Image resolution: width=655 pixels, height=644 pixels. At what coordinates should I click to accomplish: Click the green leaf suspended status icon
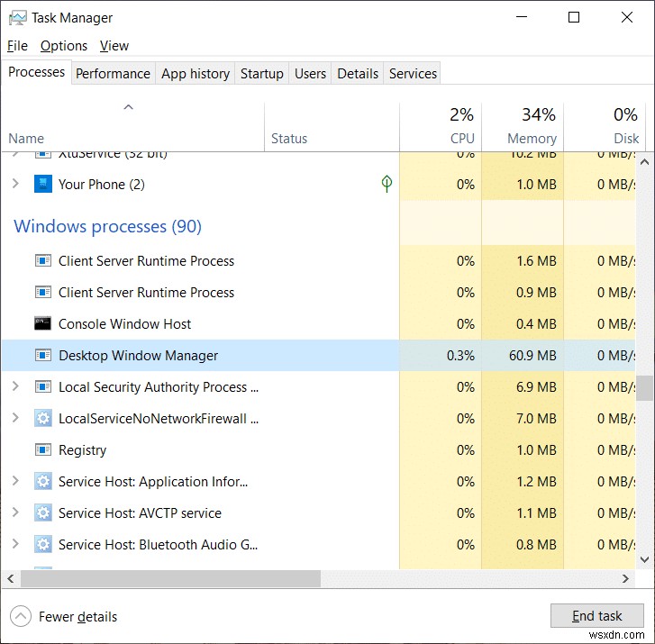click(x=387, y=184)
